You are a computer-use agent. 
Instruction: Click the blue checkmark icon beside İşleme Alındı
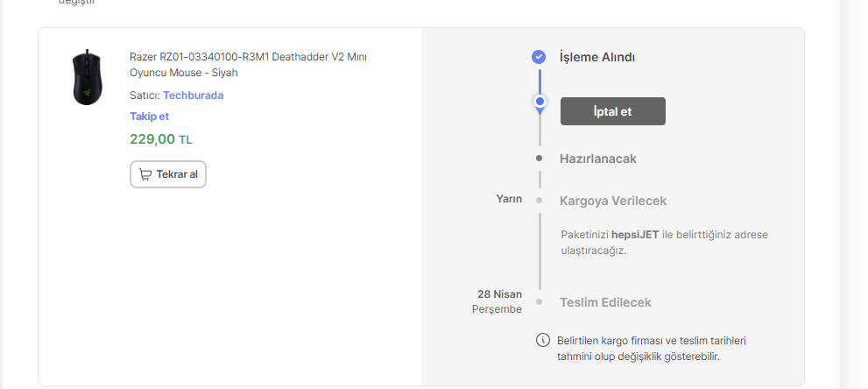(540, 57)
